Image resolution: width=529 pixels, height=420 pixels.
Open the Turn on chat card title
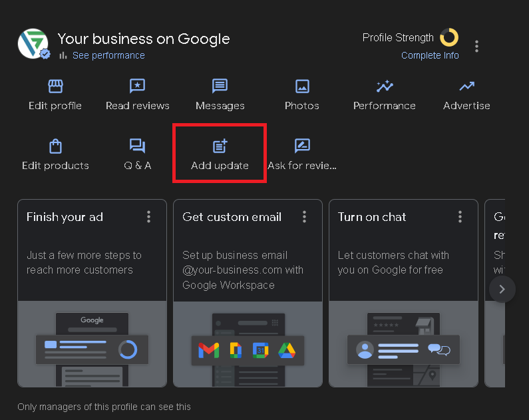tap(372, 217)
